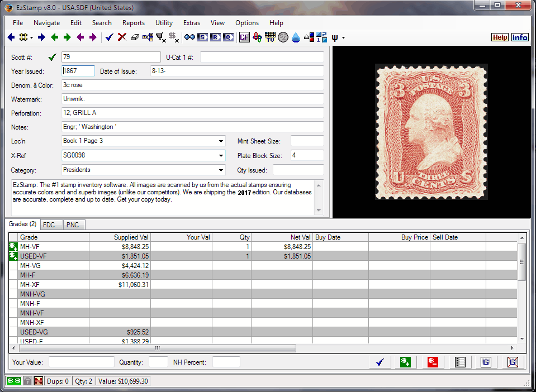Click the Info button at top right
Viewport: 536px width, 392px height.
pos(520,37)
